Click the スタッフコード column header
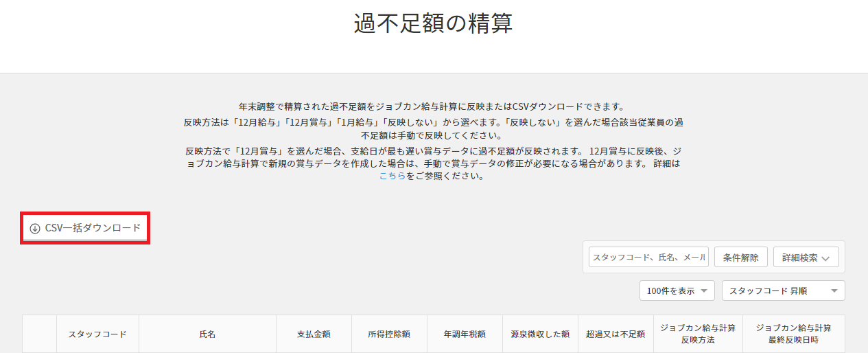 coord(97,334)
